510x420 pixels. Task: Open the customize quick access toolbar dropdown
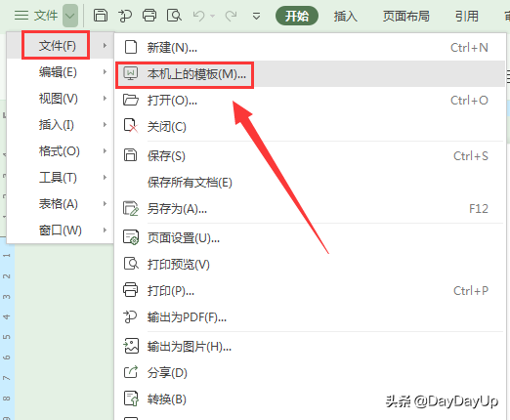[x=257, y=16]
